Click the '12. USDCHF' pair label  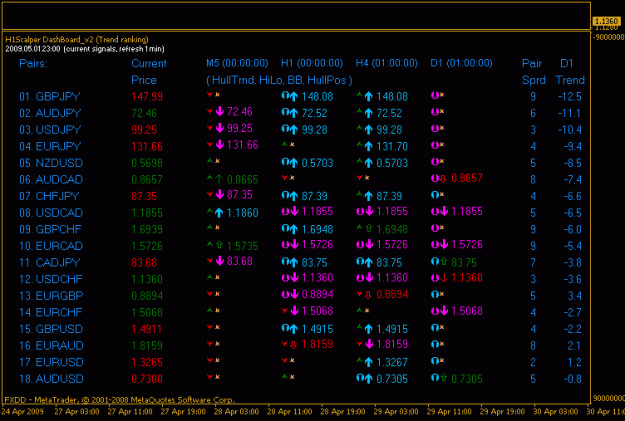51,279
